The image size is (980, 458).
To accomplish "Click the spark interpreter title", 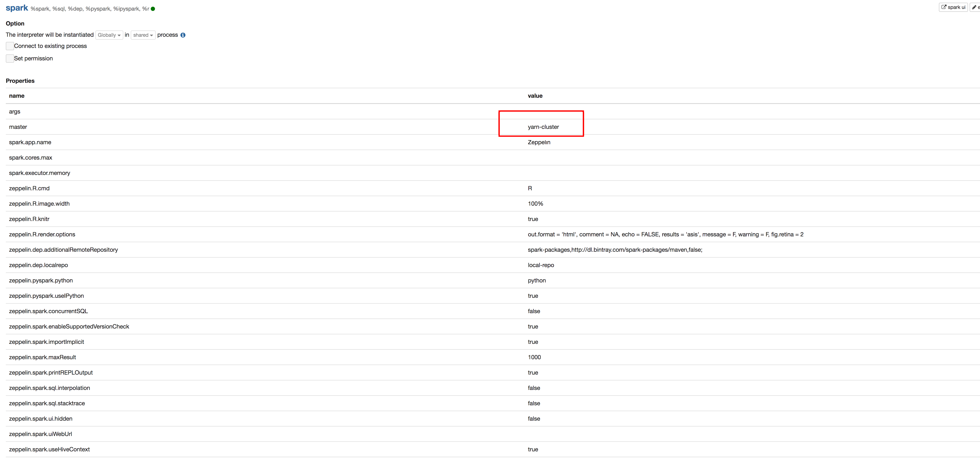I will (x=17, y=8).
